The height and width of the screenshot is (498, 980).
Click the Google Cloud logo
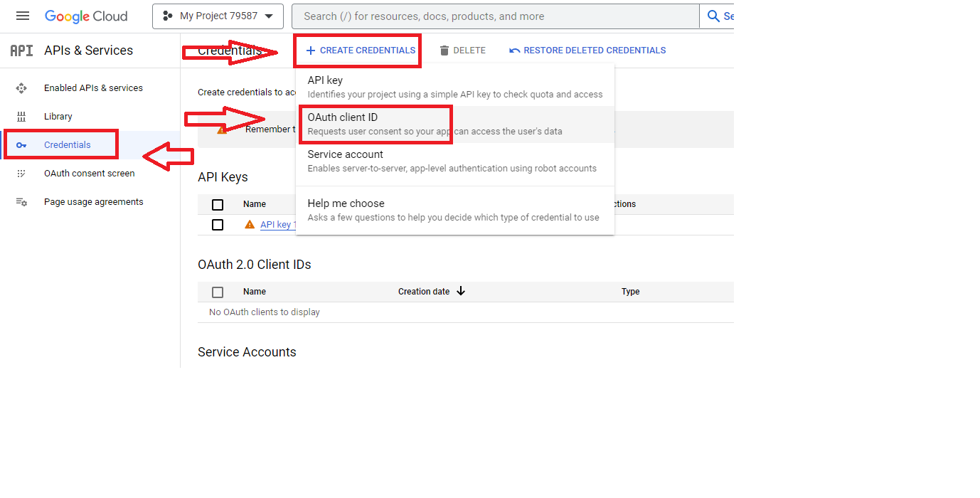pyautogui.click(x=86, y=16)
